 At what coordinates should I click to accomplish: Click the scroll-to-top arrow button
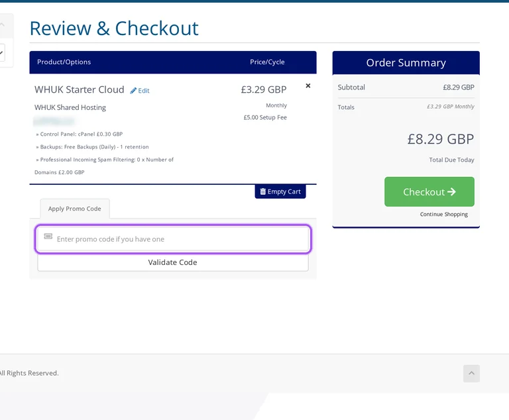coord(471,373)
